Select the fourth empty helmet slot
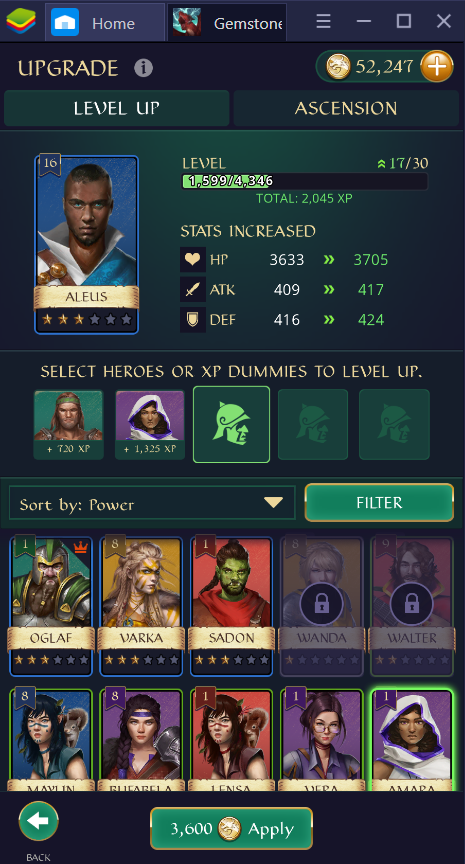 click(x=313, y=424)
